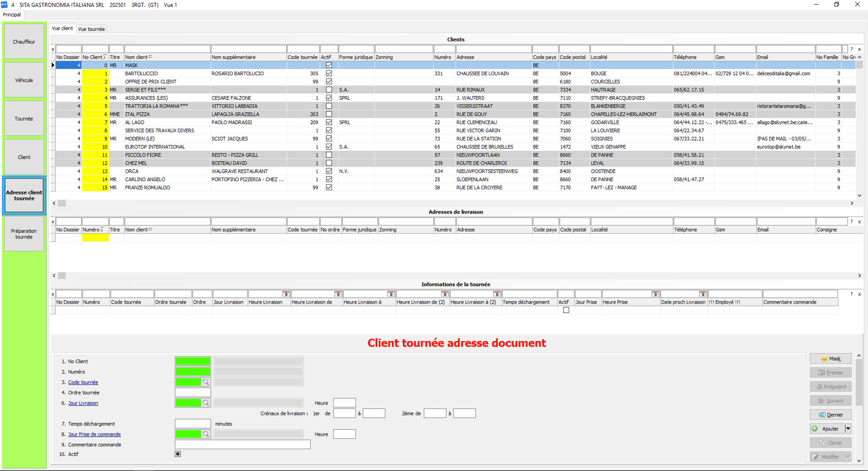Open Véhicule section in sidebar

pos(24,80)
